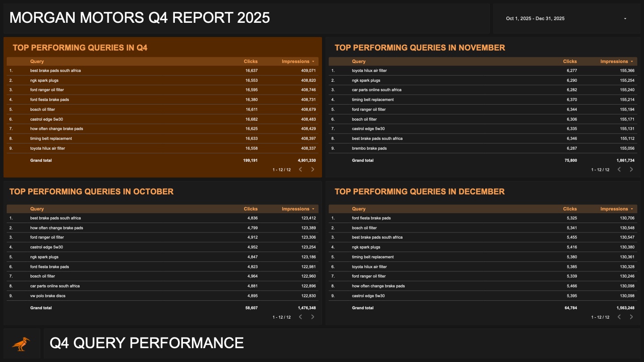Click Q4 grand total clicks 199,191
This screenshot has width=644, height=362.
[x=250, y=160]
